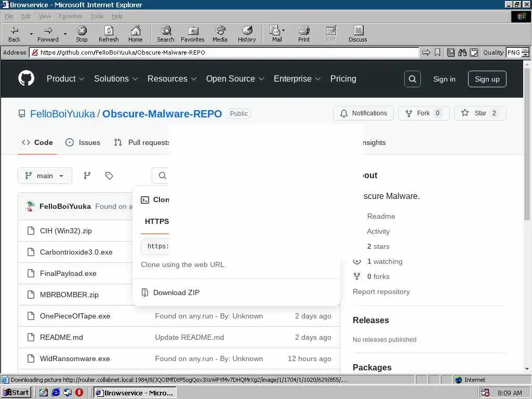Expand the Solutions navigation menu
This screenshot has height=399, width=532.
[x=116, y=79]
